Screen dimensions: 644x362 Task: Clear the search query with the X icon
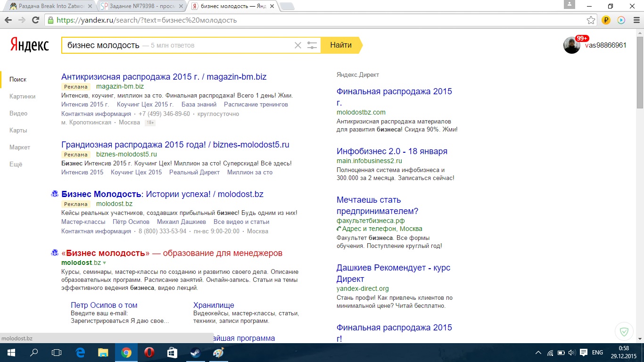click(x=297, y=45)
